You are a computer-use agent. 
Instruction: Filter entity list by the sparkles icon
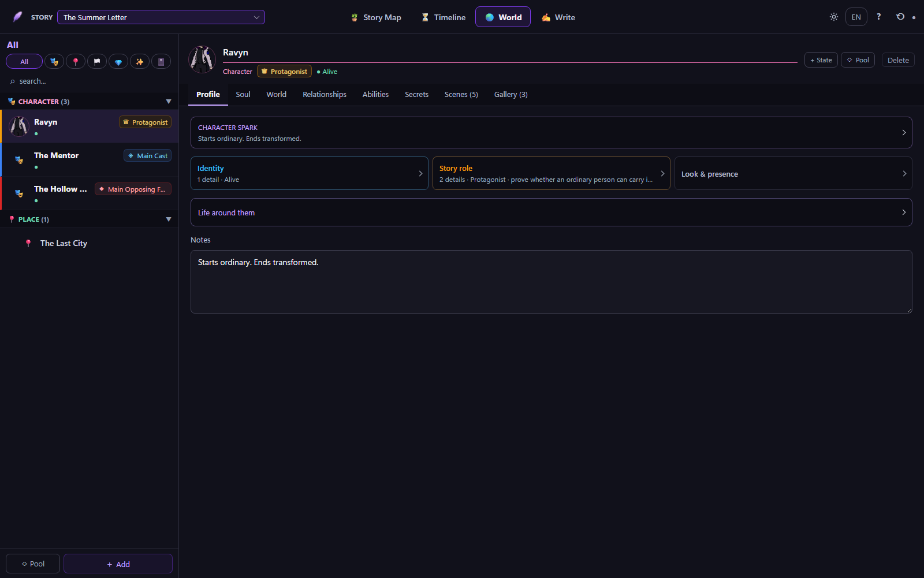[140, 62]
